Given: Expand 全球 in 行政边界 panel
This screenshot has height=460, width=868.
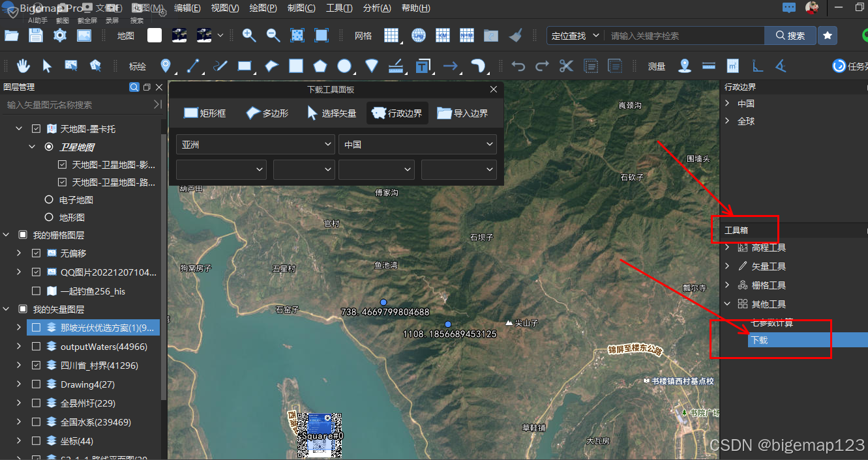Looking at the screenshot, I should [728, 121].
